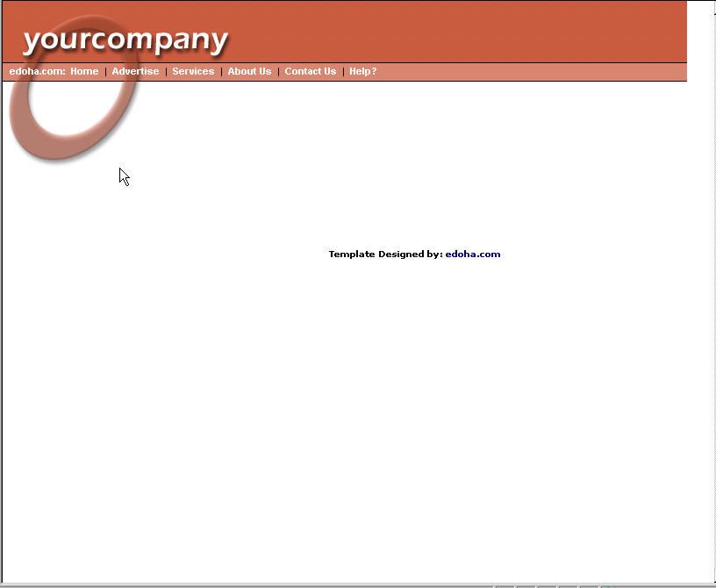716x588 pixels.
Task: Visit the Contact Us page link
Action: pos(311,71)
